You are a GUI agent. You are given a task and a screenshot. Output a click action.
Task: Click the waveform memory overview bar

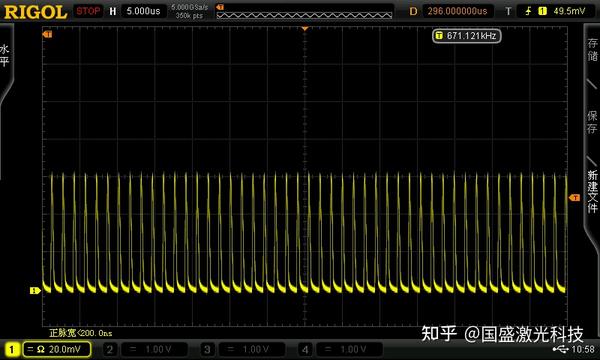point(304,15)
